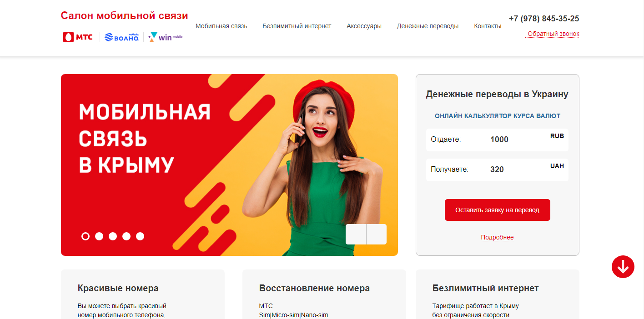The width and height of the screenshot is (644, 319).
Task: Open the Аксессуары menu item
Action: [x=364, y=26]
